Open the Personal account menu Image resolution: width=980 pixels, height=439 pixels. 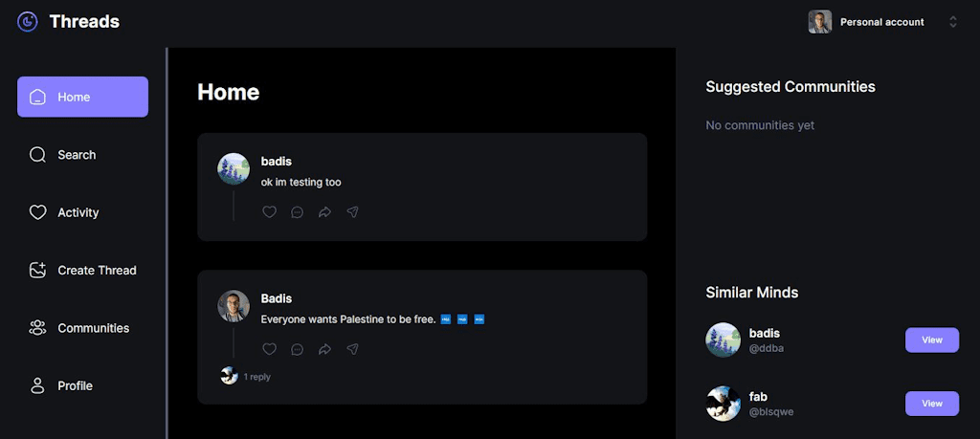click(882, 22)
